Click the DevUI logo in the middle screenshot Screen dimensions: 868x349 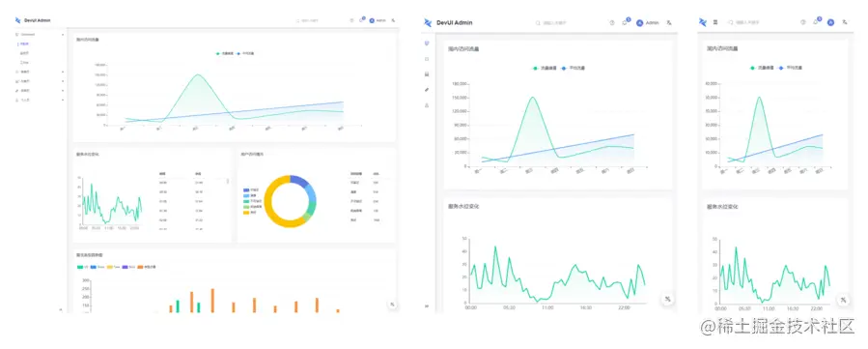coord(428,22)
